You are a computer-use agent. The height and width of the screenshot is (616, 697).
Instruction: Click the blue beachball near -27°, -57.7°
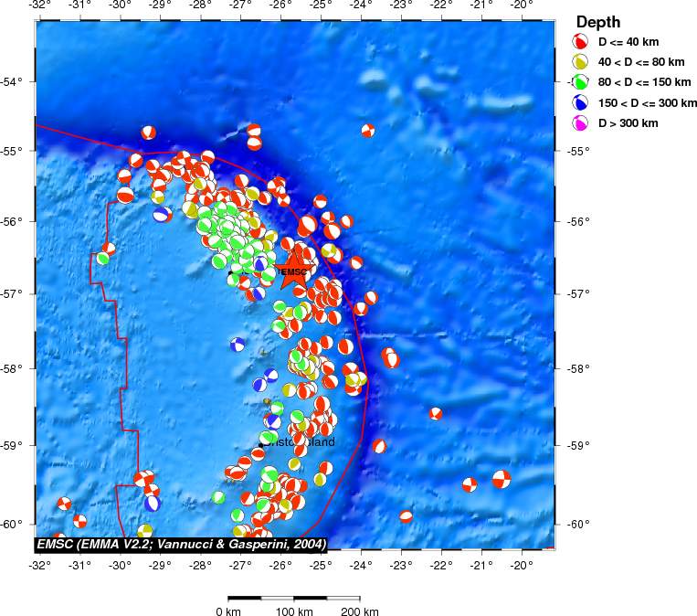tap(238, 345)
